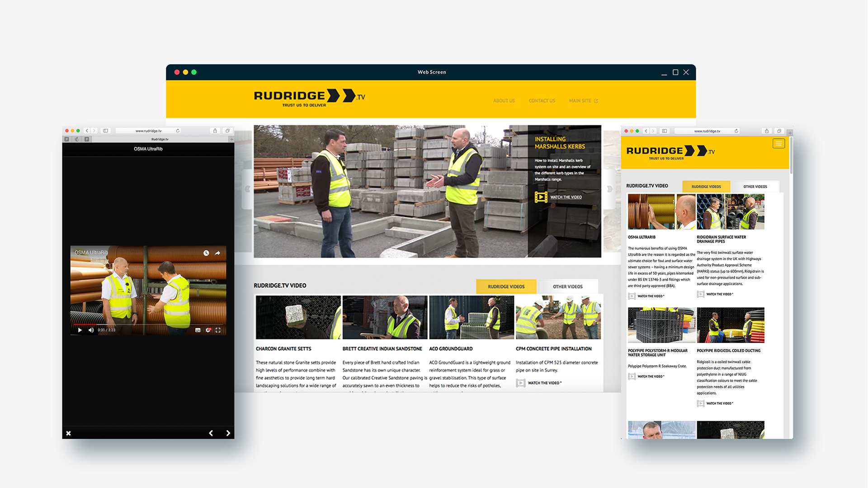Close the video lightbox with the X

pyautogui.click(x=68, y=433)
